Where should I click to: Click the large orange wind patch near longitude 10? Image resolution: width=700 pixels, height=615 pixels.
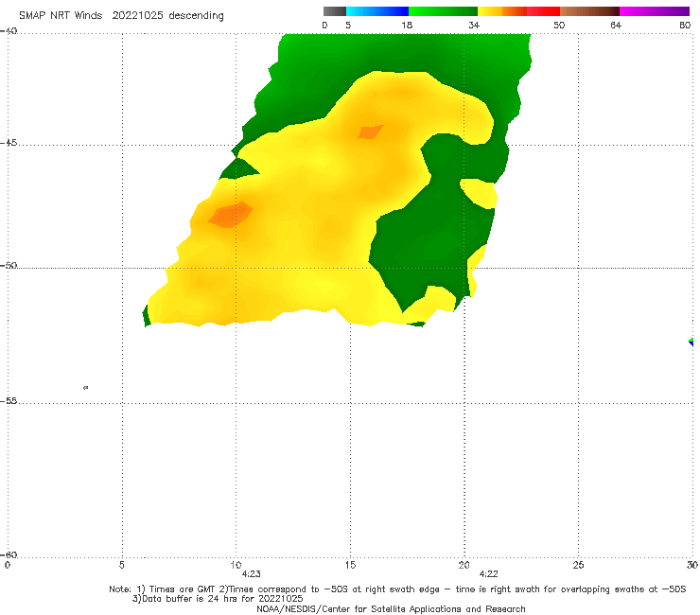(x=231, y=215)
